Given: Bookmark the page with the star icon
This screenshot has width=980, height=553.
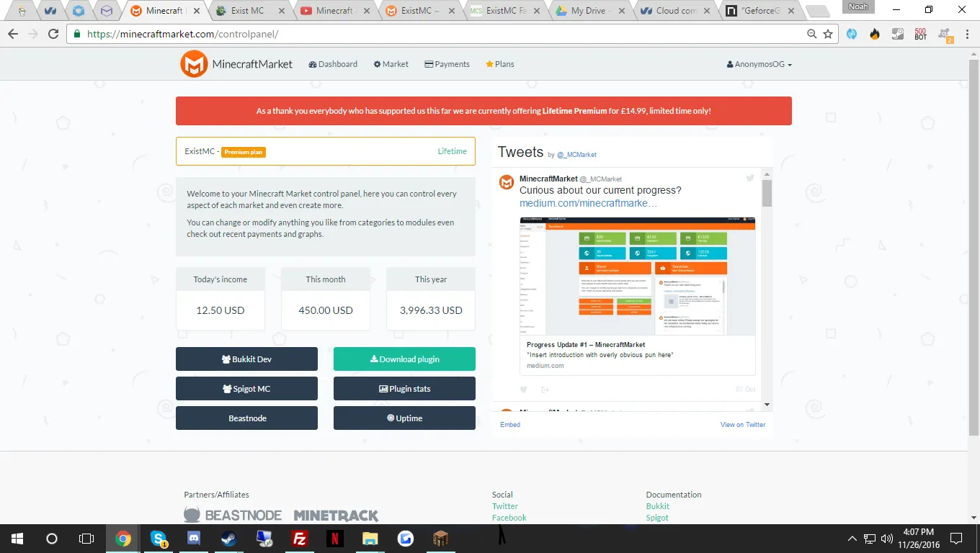Looking at the screenshot, I should pyautogui.click(x=828, y=34).
